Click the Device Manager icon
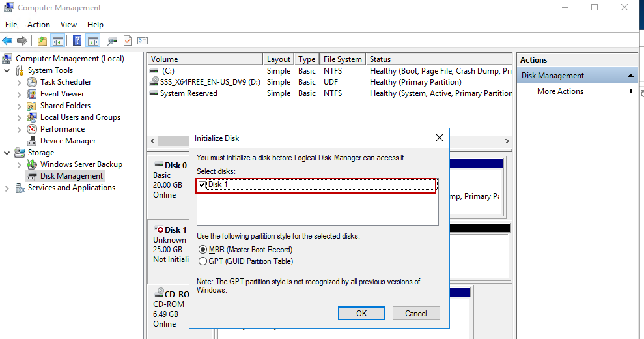Viewport: 644px width, 339px height. [x=32, y=141]
